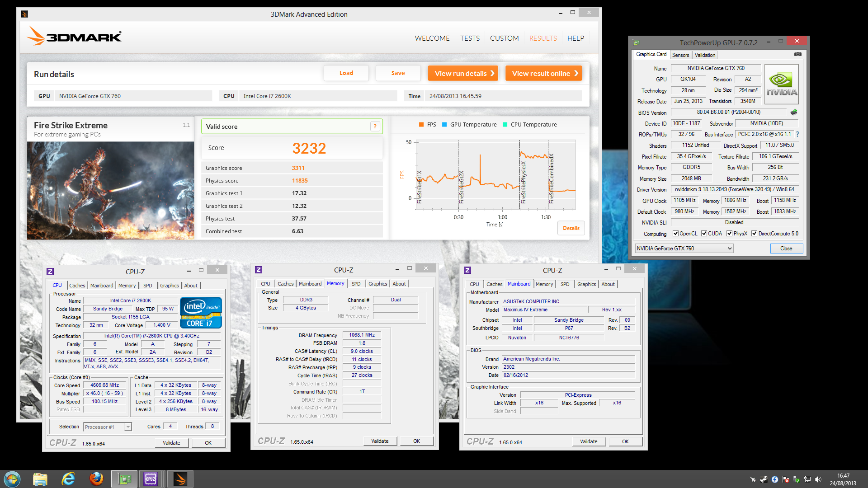868x488 pixels.
Task: Toggle the DirectCompute 5.0 checkbox
Action: click(754, 234)
